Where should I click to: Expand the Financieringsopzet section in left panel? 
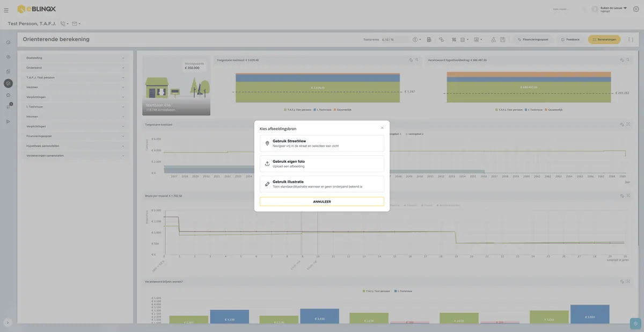coord(75,136)
